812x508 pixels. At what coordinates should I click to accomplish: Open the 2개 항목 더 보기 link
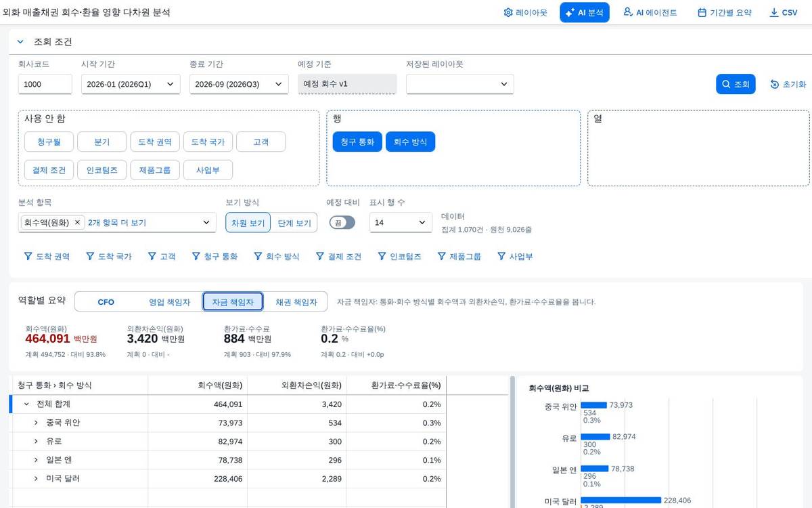point(116,222)
